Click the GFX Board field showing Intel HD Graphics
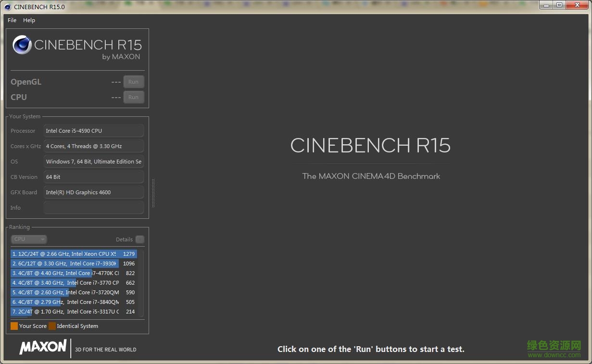The image size is (592, 364). coord(93,192)
